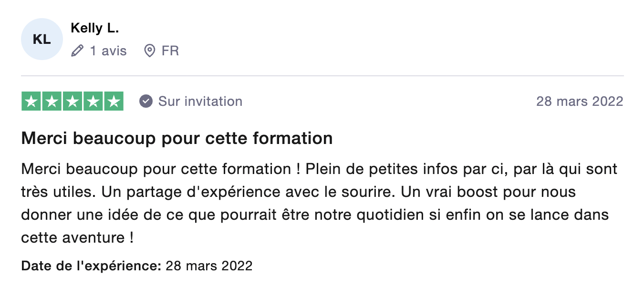Click the FR country label
Viewport: 644px width, 287px height.
point(170,51)
